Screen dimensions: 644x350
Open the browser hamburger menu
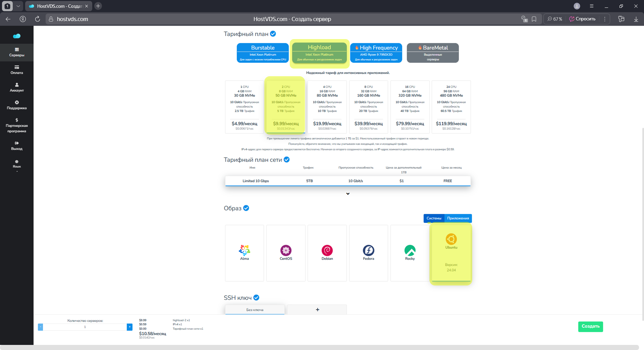click(x=592, y=6)
